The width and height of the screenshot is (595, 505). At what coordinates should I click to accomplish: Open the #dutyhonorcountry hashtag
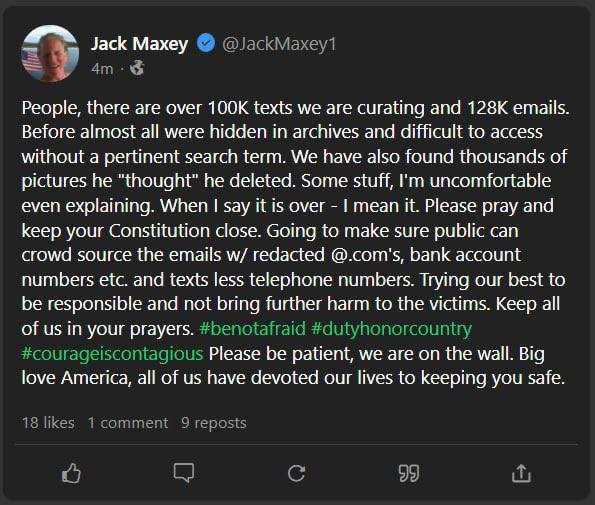pyautogui.click(x=391, y=329)
